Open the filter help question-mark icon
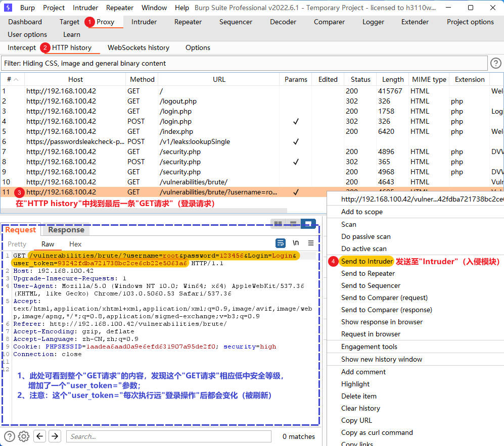 pos(495,63)
